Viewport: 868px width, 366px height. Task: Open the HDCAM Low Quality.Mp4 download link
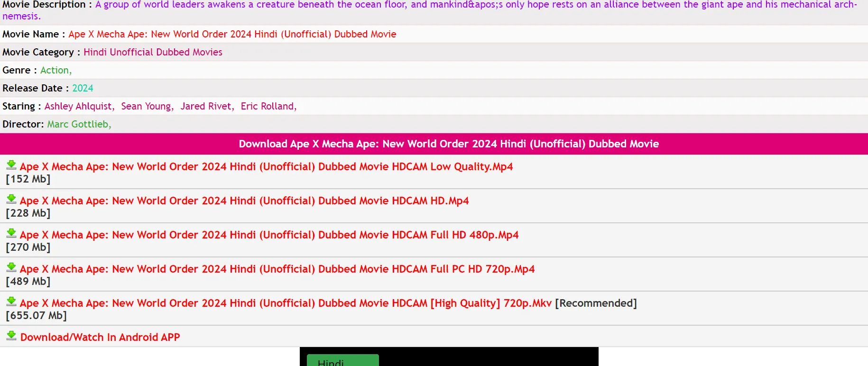click(266, 167)
